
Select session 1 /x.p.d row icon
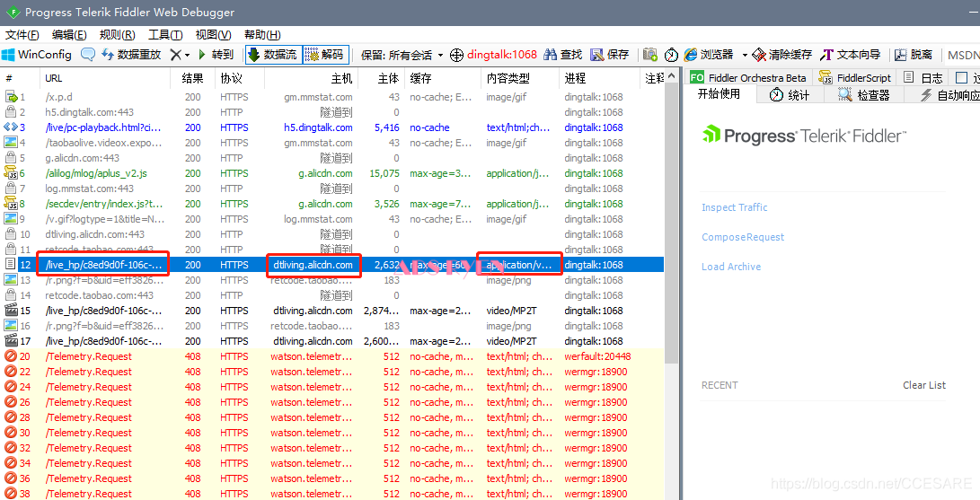click(11, 97)
